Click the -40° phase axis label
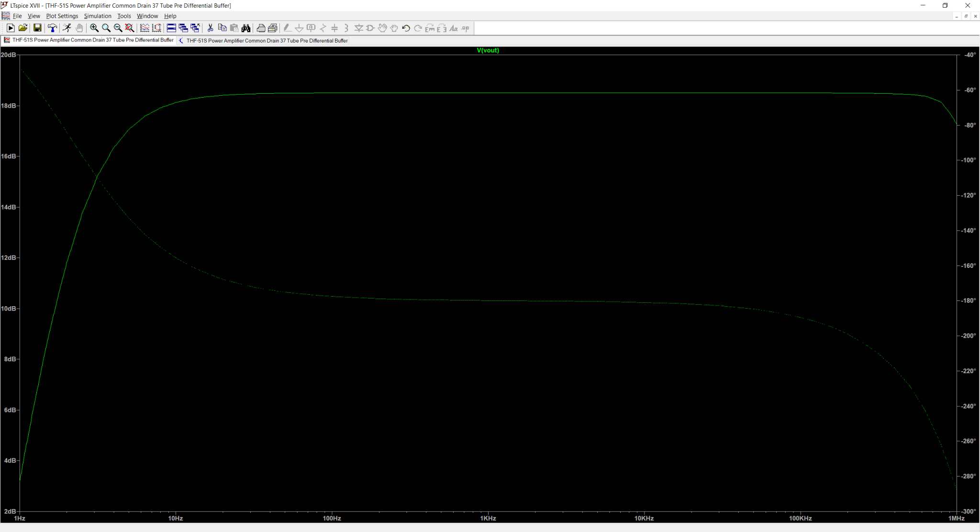This screenshot has height=532, width=980. (x=970, y=55)
